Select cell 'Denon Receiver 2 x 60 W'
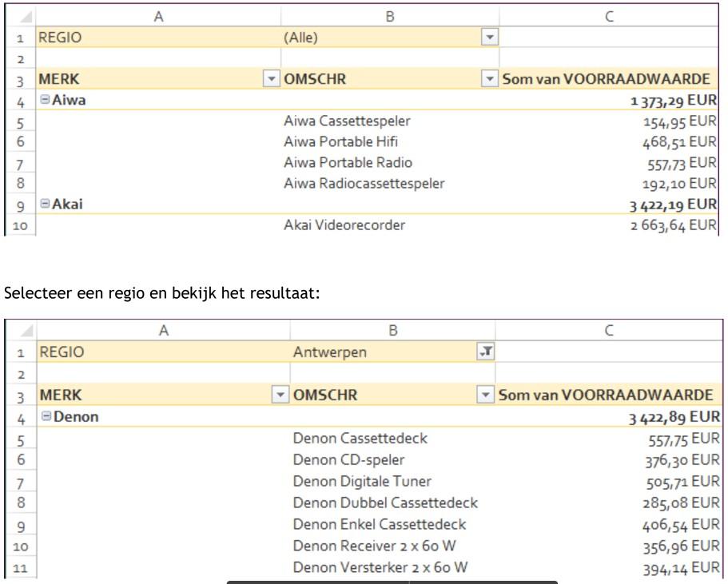This screenshot has width=728, height=584. coord(374,546)
